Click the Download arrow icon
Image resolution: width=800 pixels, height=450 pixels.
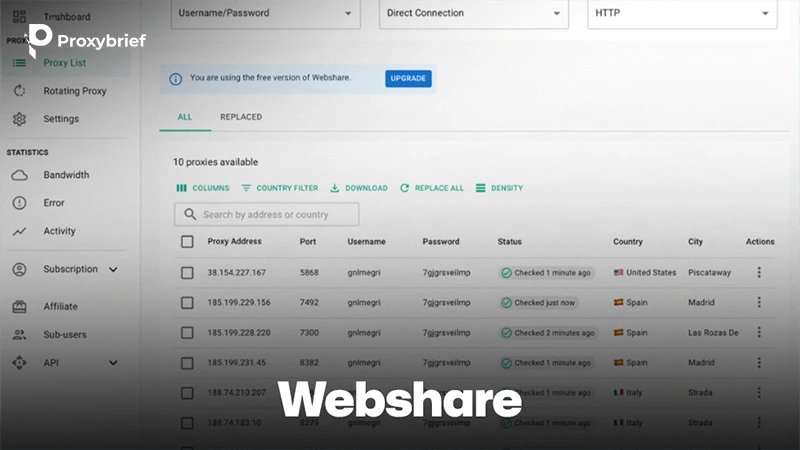click(x=335, y=188)
